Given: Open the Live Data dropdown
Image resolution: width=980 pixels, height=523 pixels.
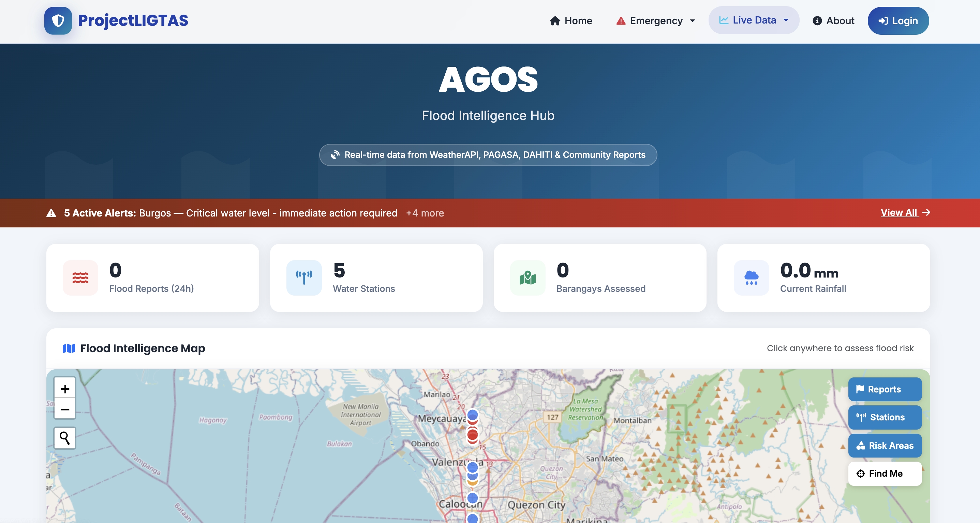Looking at the screenshot, I should point(753,20).
